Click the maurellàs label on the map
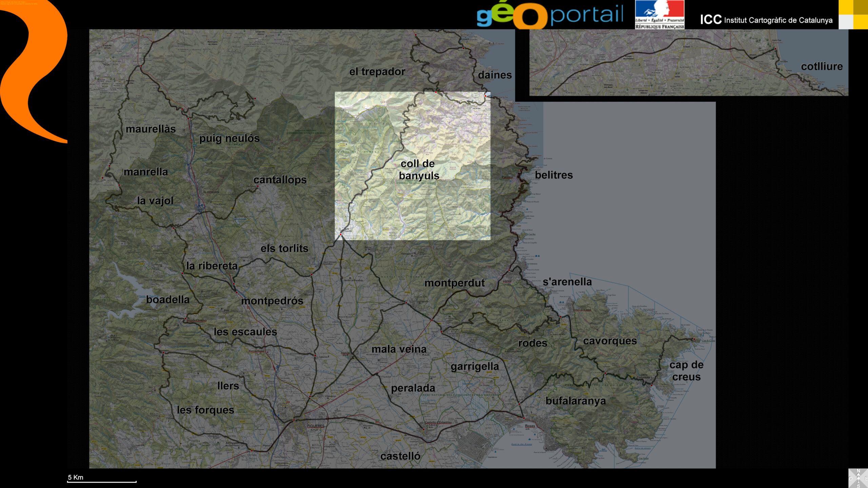 coord(151,129)
